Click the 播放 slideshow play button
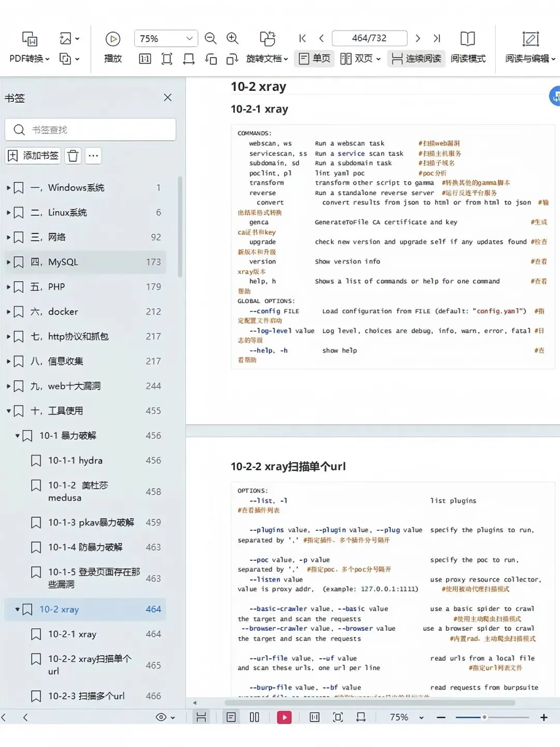 tap(113, 47)
